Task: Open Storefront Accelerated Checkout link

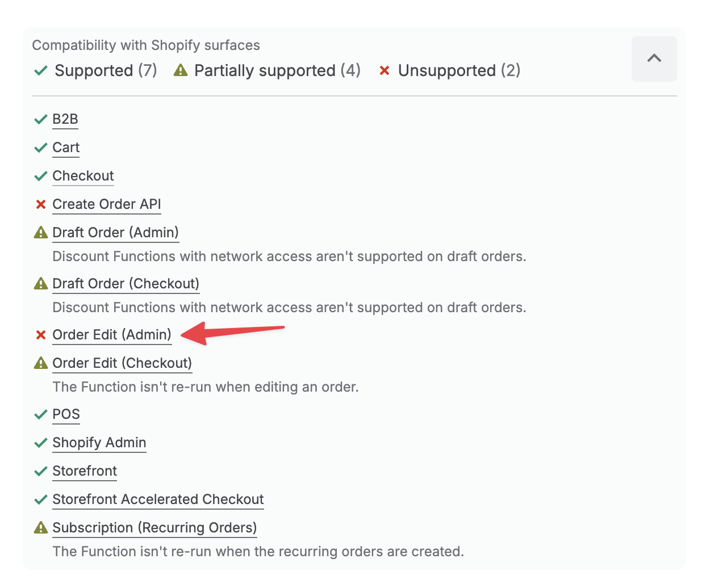Action: coord(158,499)
